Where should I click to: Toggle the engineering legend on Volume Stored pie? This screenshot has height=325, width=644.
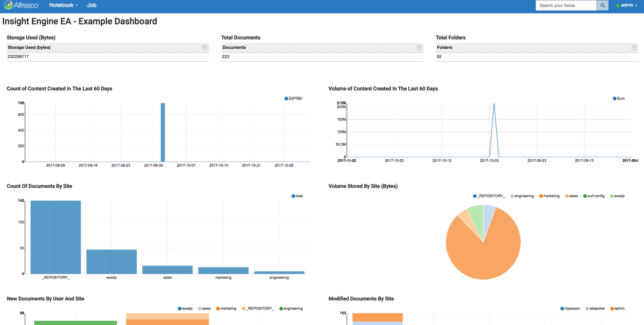point(511,196)
